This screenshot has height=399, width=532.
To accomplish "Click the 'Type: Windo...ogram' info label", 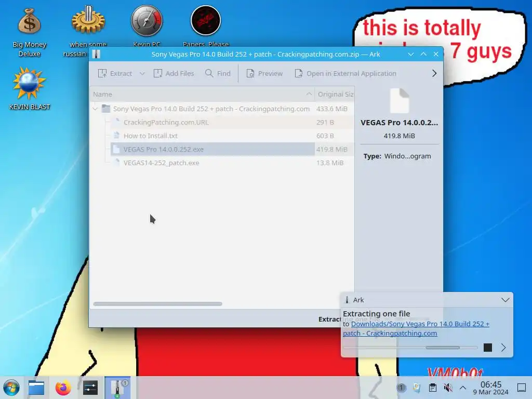I will click(397, 156).
